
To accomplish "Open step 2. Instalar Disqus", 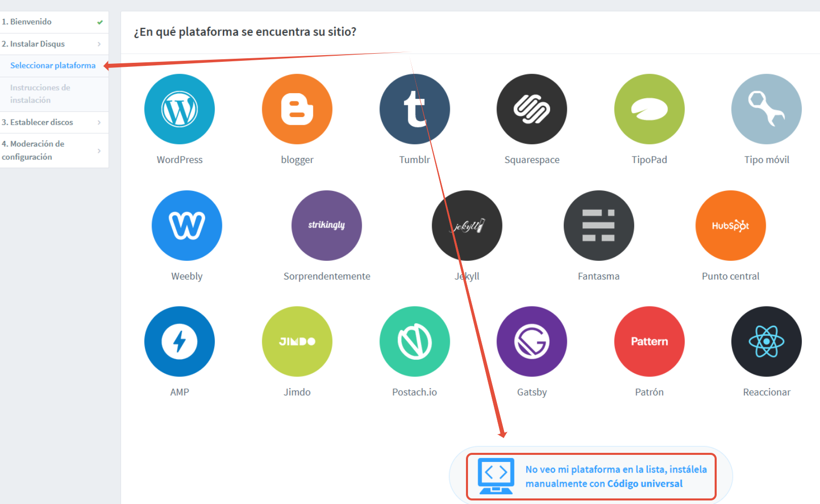I will coord(54,44).
